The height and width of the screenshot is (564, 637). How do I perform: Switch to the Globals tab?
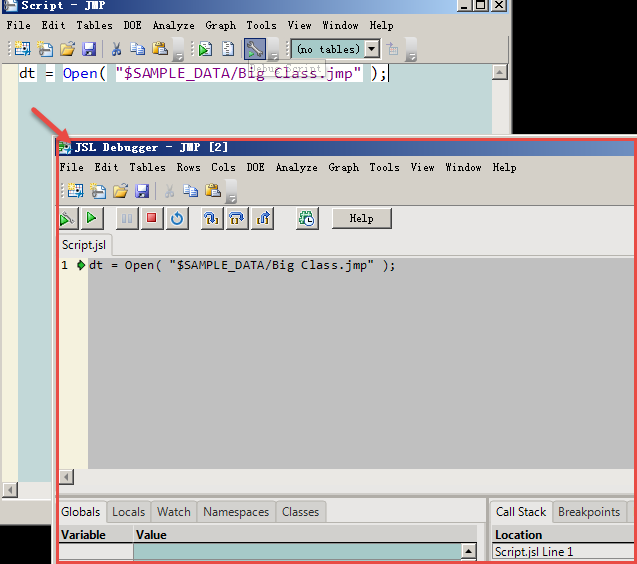coord(80,512)
